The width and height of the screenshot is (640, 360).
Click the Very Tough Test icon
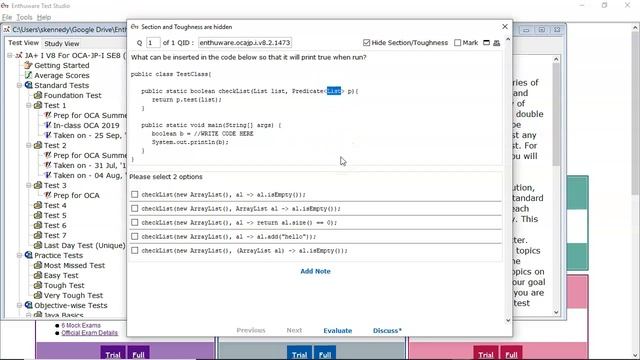[x=38, y=295]
